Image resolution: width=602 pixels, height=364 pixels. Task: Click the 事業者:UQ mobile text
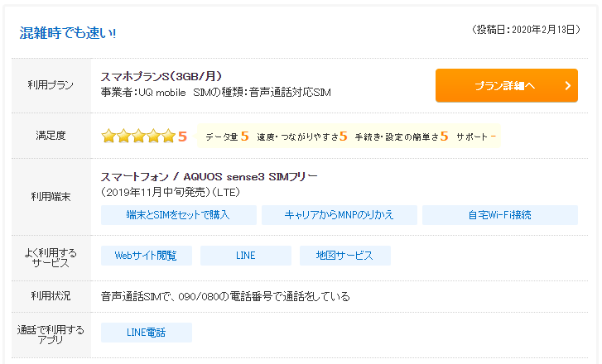click(x=143, y=93)
